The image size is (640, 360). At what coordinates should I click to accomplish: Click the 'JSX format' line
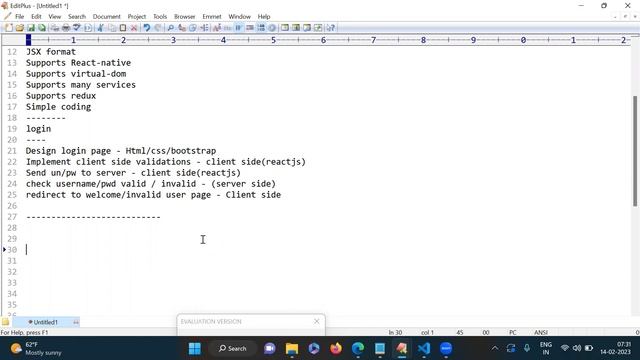point(51,52)
